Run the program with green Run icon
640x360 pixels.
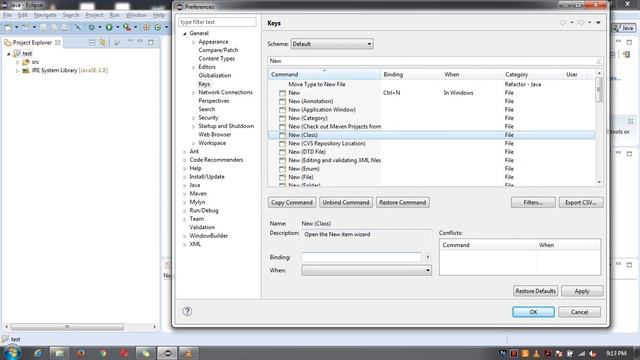point(109,27)
